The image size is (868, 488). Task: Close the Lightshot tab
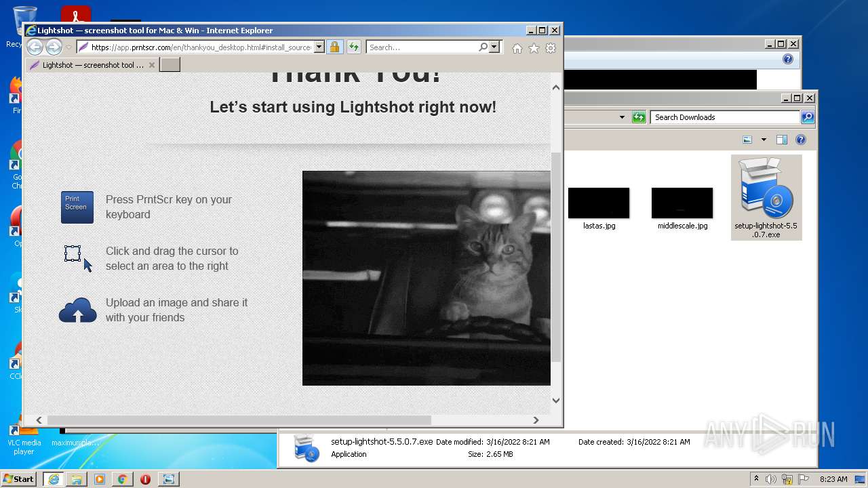pyautogui.click(x=152, y=65)
